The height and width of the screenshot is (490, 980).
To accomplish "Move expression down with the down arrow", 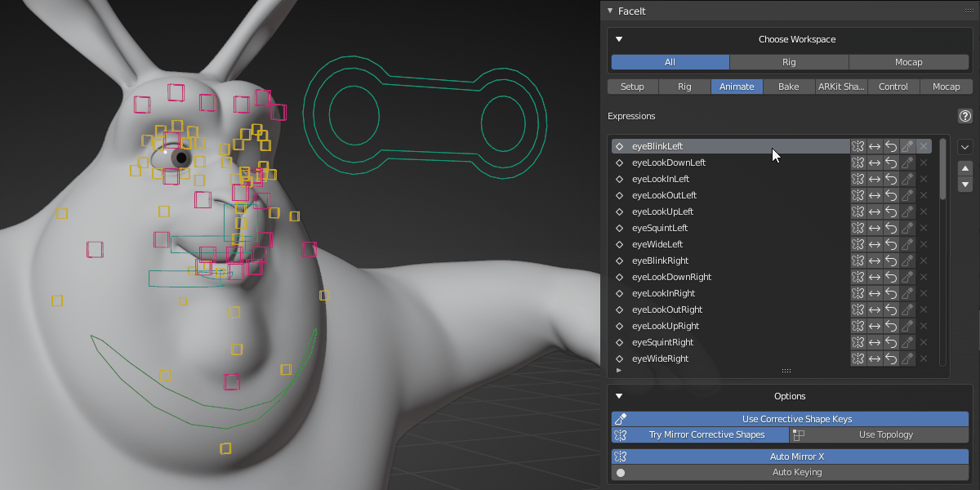I will [x=964, y=185].
